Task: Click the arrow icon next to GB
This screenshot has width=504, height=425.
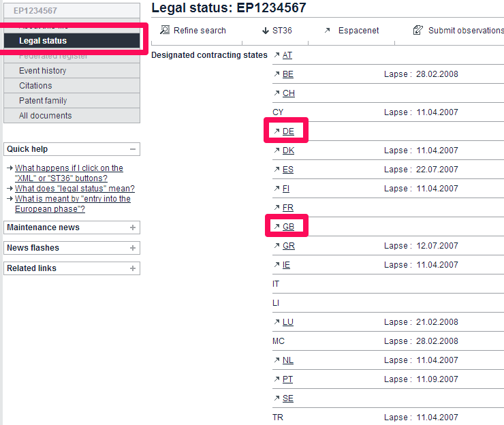Action: tap(277, 227)
